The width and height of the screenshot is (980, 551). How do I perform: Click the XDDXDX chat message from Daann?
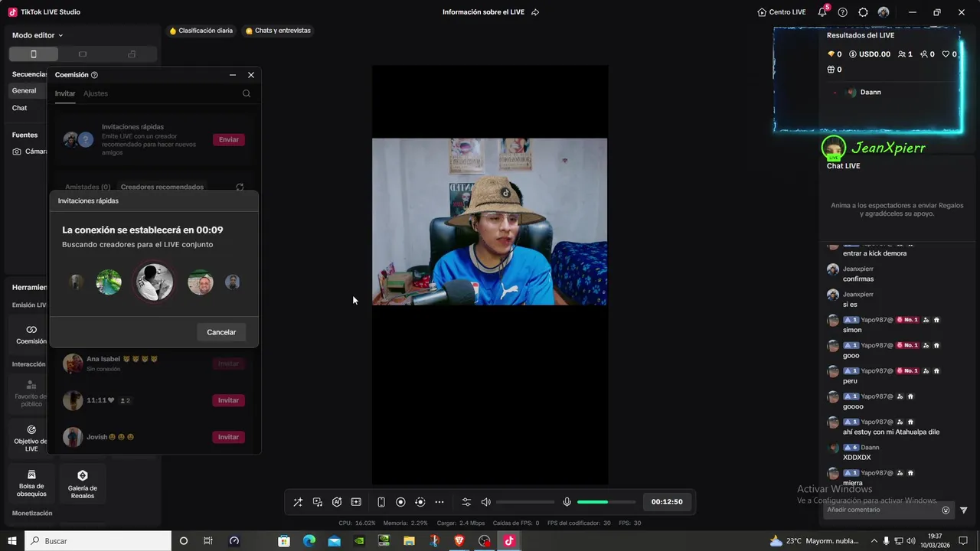(857, 458)
